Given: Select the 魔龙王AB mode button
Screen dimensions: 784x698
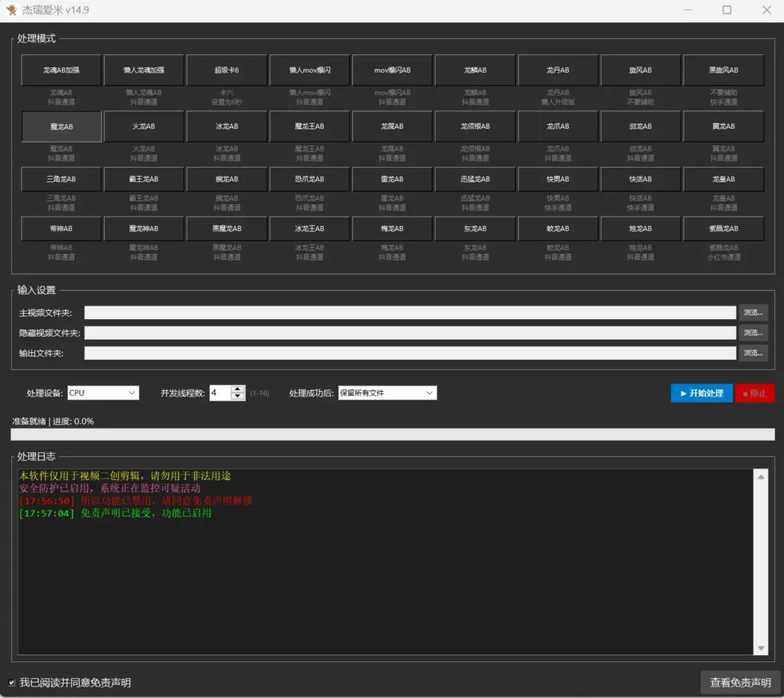Looking at the screenshot, I should pyautogui.click(x=309, y=126).
